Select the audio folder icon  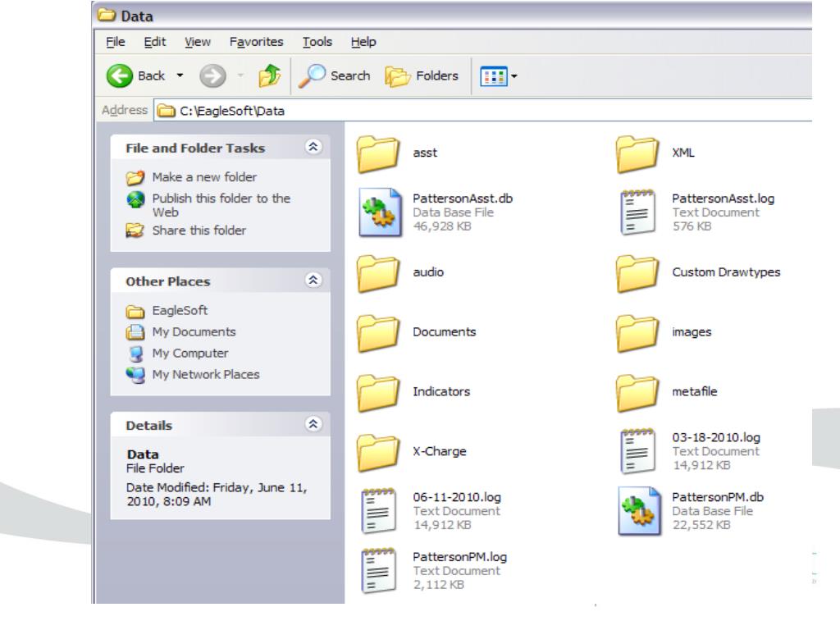click(378, 273)
